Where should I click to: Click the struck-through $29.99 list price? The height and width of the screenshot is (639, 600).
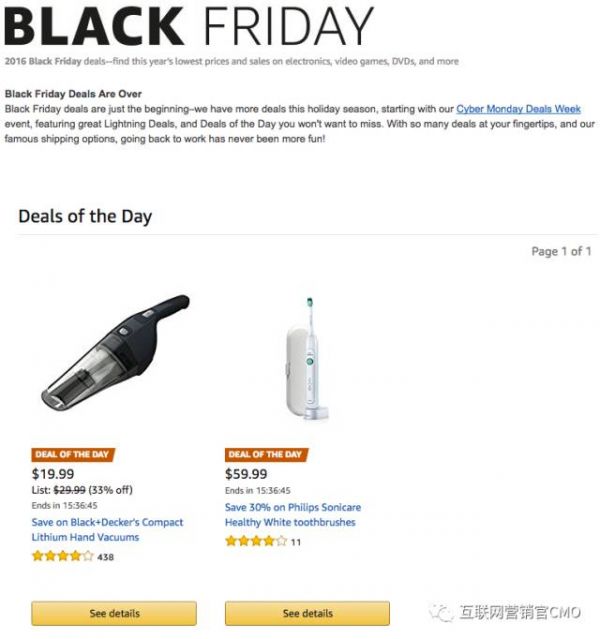(x=69, y=490)
